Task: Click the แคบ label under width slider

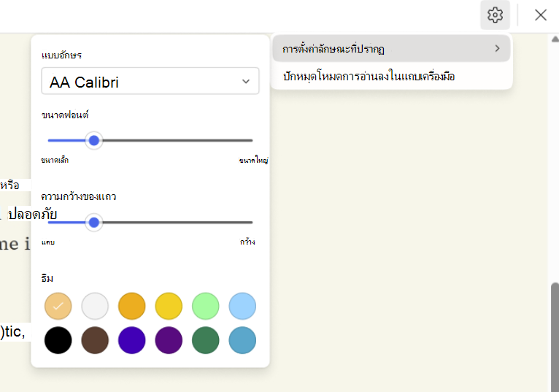Action: click(x=47, y=242)
